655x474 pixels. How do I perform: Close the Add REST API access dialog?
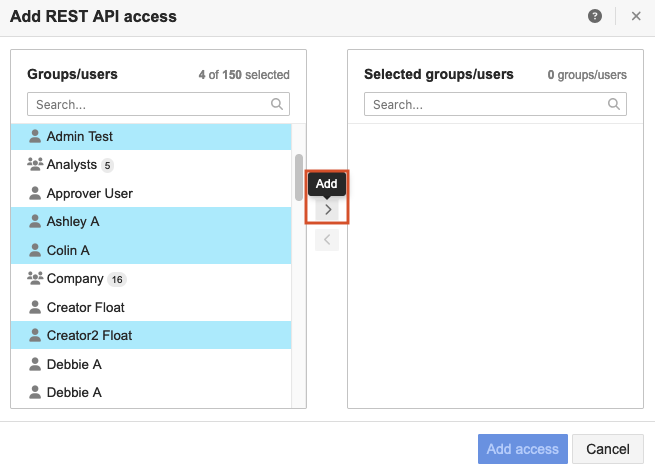636,16
